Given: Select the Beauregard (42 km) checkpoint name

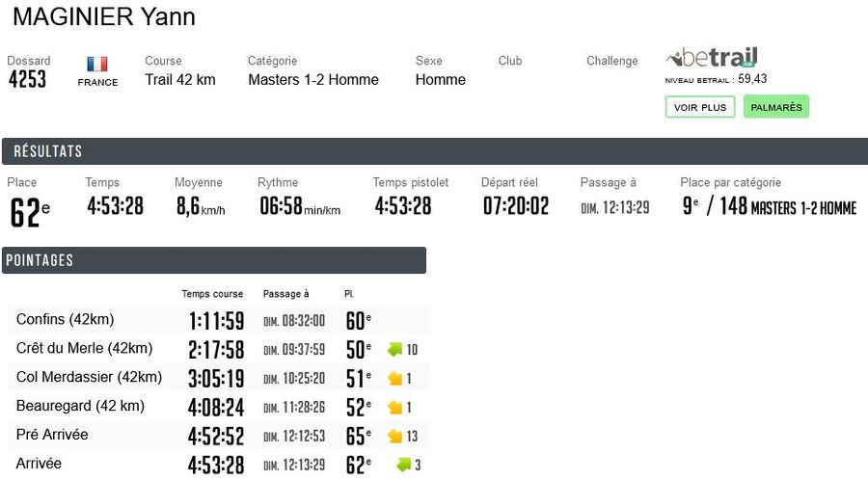Looking at the screenshot, I should tap(80, 406).
